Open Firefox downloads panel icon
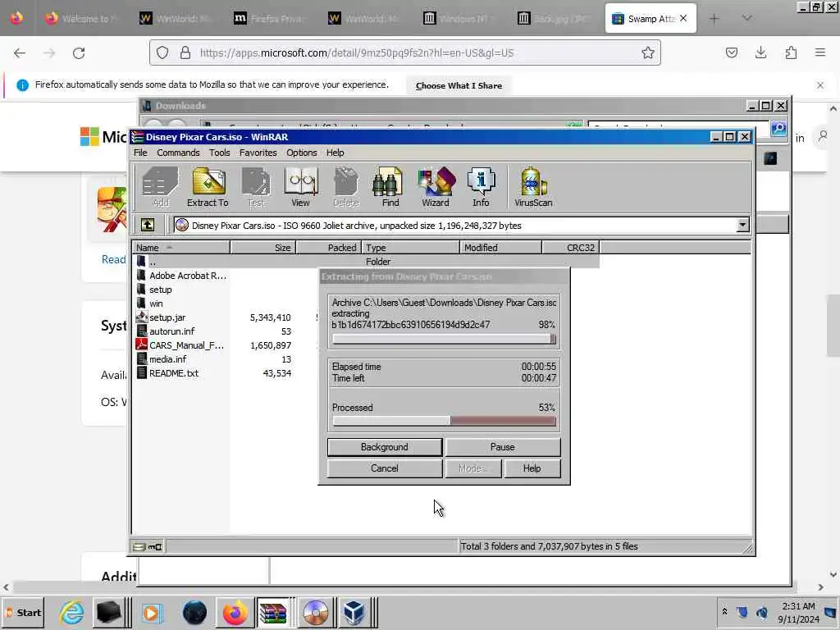Viewport: 840px width, 630px height. (760, 52)
